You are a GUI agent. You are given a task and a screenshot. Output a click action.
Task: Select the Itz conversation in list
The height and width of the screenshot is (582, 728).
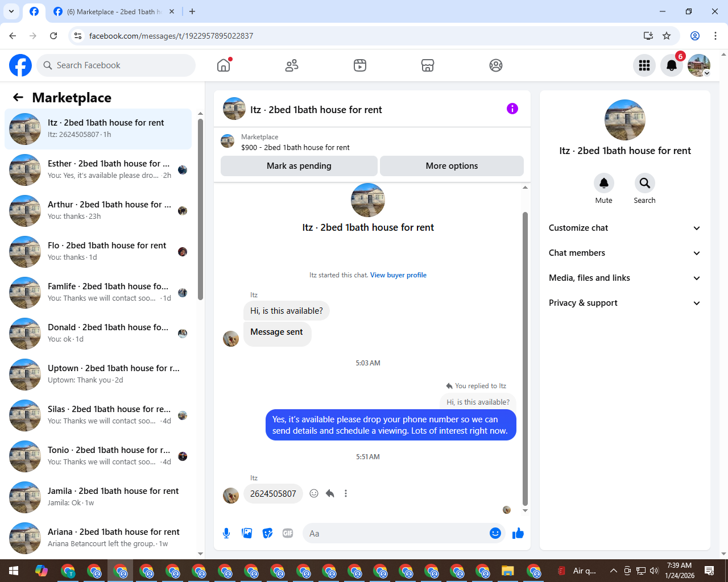[x=98, y=129]
